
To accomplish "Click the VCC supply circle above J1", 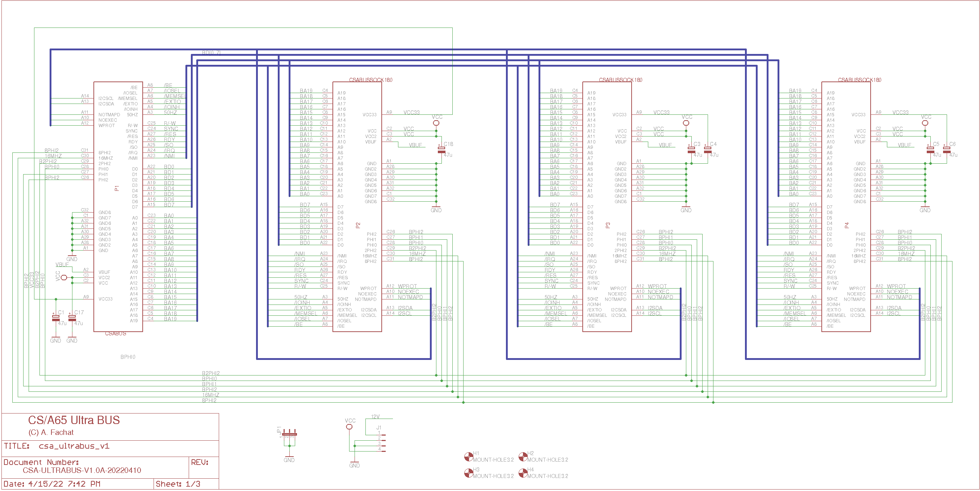I will coord(349,427).
